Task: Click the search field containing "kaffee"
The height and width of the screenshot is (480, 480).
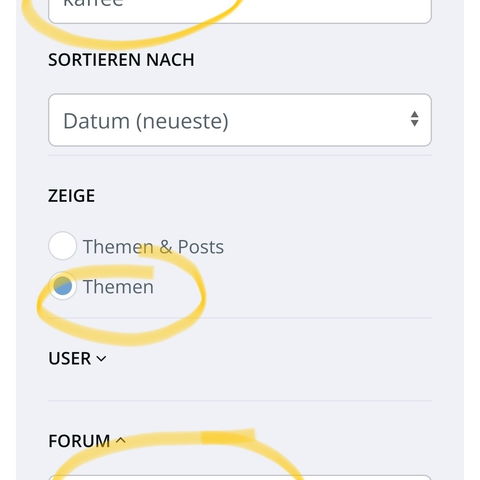Action: (x=240, y=10)
